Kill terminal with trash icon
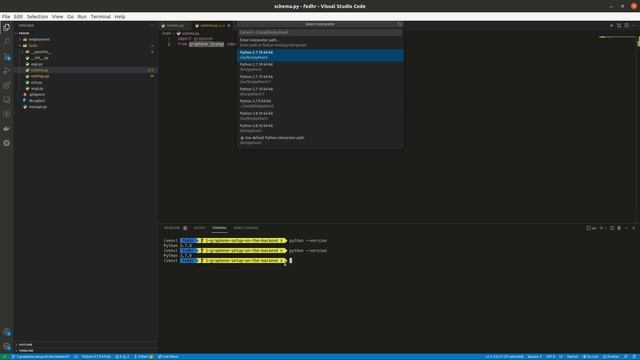Viewport: 640px width, 360px height. pyautogui.click(x=619, y=228)
